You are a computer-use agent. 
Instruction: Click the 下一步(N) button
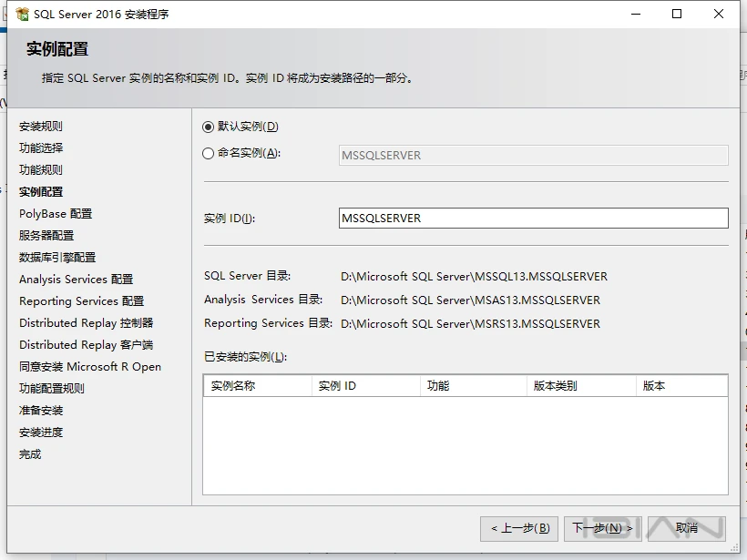coord(603,528)
